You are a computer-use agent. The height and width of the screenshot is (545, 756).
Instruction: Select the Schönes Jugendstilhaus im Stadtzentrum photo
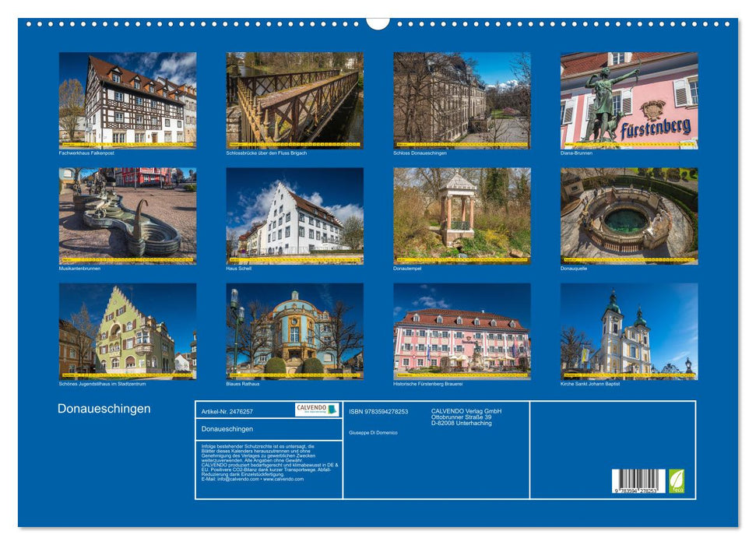[x=128, y=332]
